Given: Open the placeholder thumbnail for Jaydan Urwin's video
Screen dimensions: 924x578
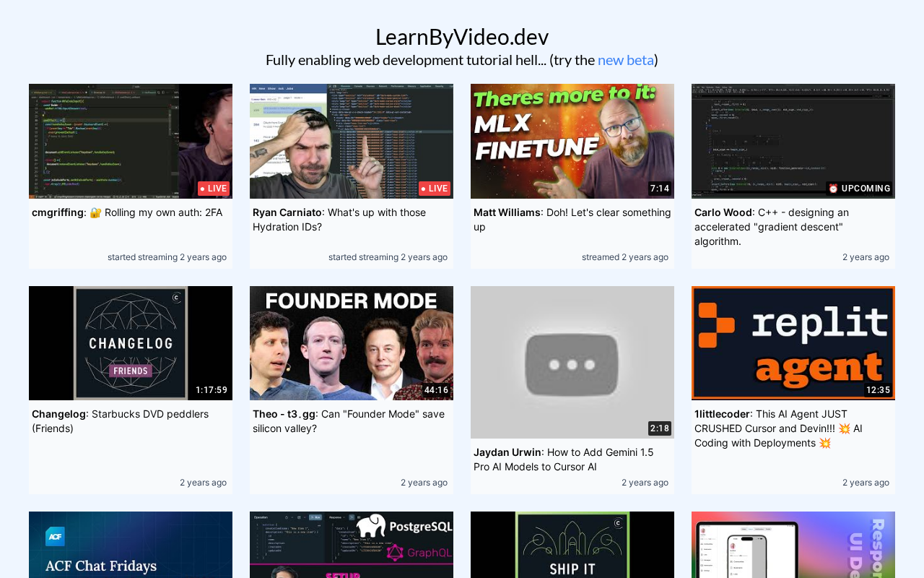Looking at the screenshot, I should point(572,361).
